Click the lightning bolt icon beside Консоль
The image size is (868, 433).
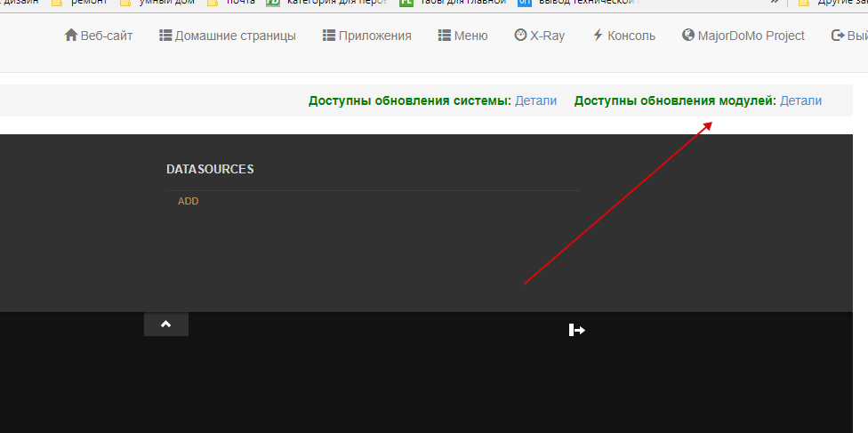[598, 36]
